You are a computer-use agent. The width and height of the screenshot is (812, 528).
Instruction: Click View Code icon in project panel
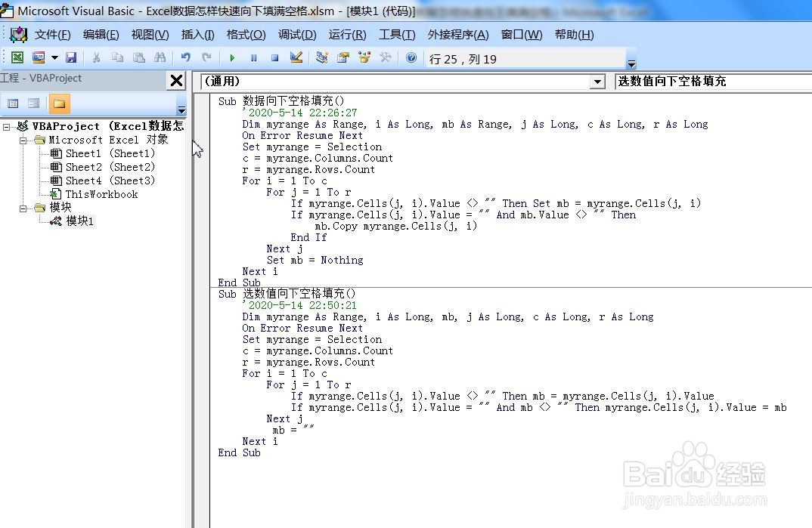[x=14, y=103]
